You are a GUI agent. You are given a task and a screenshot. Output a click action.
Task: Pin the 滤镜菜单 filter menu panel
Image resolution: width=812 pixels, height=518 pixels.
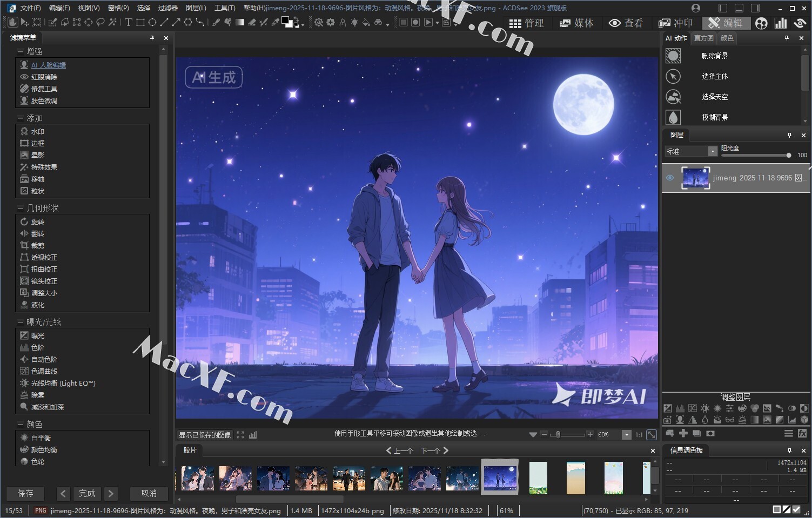pos(152,38)
